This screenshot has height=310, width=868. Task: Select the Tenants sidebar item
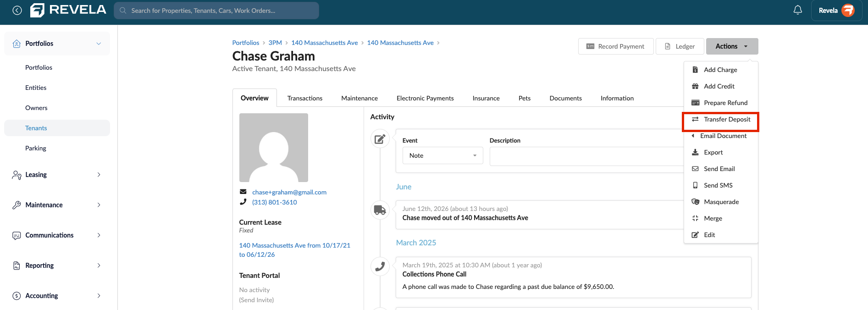click(57, 128)
